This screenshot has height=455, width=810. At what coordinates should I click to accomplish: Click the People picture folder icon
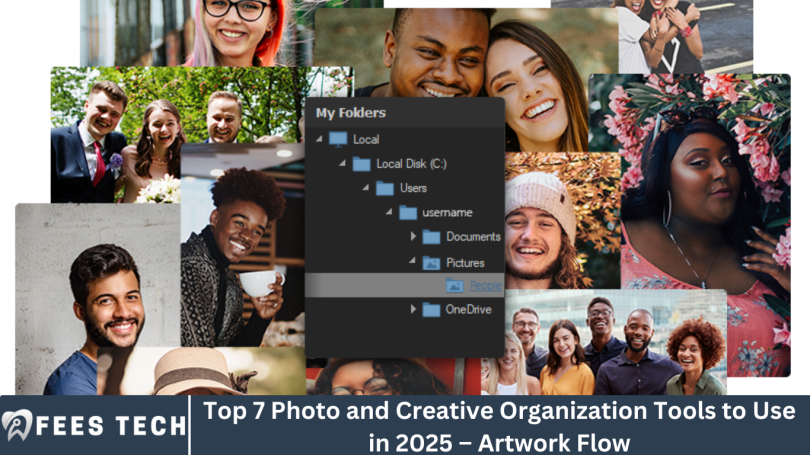tap(455, 286)
